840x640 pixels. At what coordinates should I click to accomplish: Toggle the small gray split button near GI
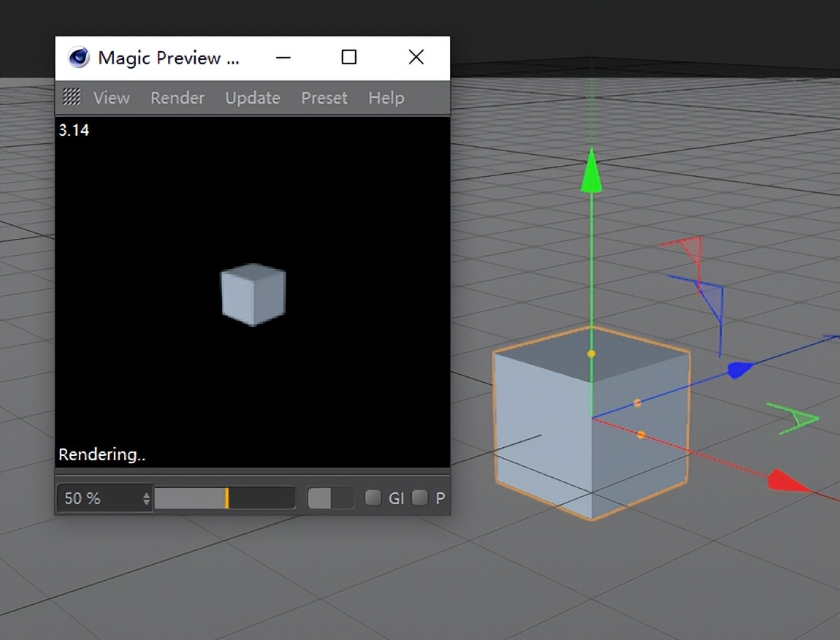330,496
